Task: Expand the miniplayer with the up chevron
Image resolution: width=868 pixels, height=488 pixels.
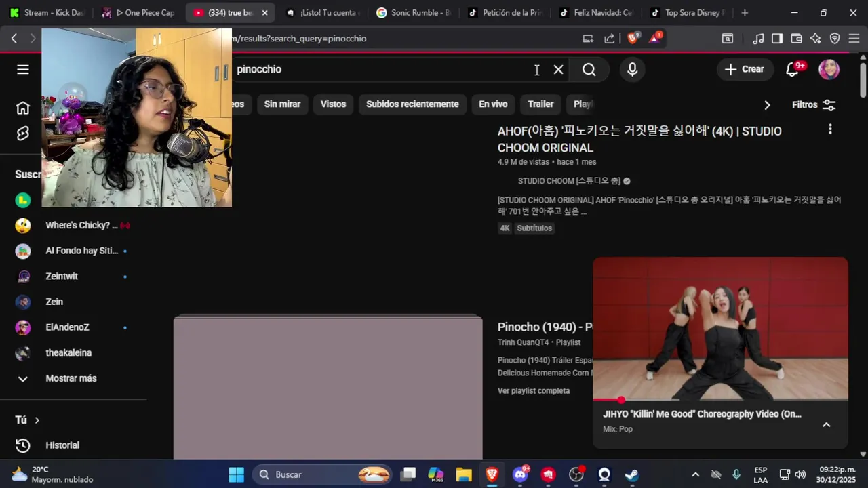Action: click(826, 425)
